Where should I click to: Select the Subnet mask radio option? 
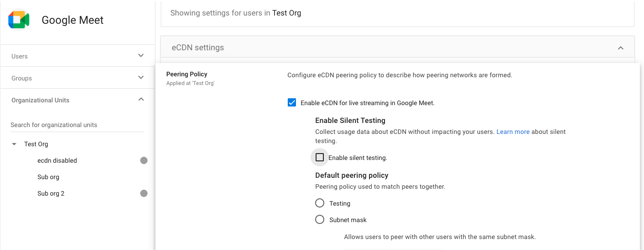click(320, 220)
